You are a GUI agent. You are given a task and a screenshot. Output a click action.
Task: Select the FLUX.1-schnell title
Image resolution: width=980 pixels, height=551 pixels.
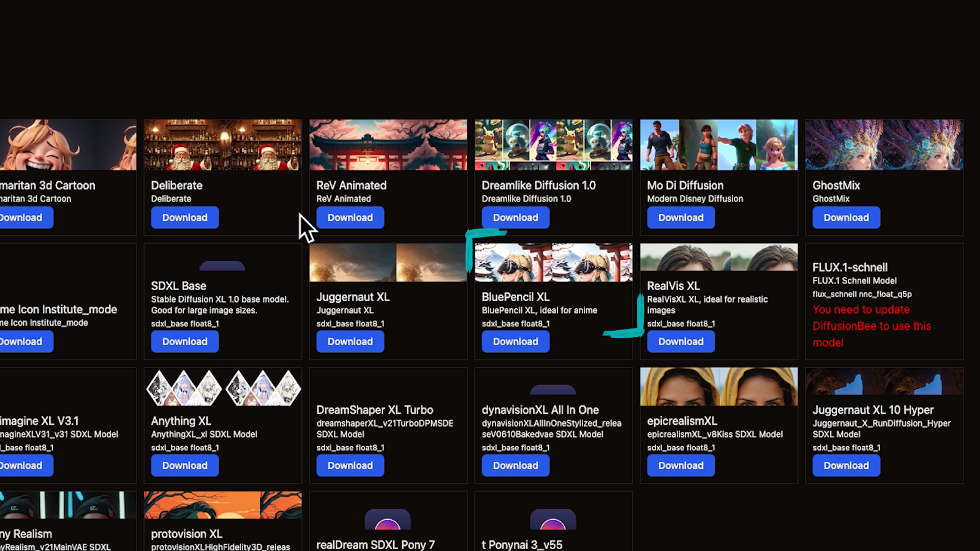850,268
